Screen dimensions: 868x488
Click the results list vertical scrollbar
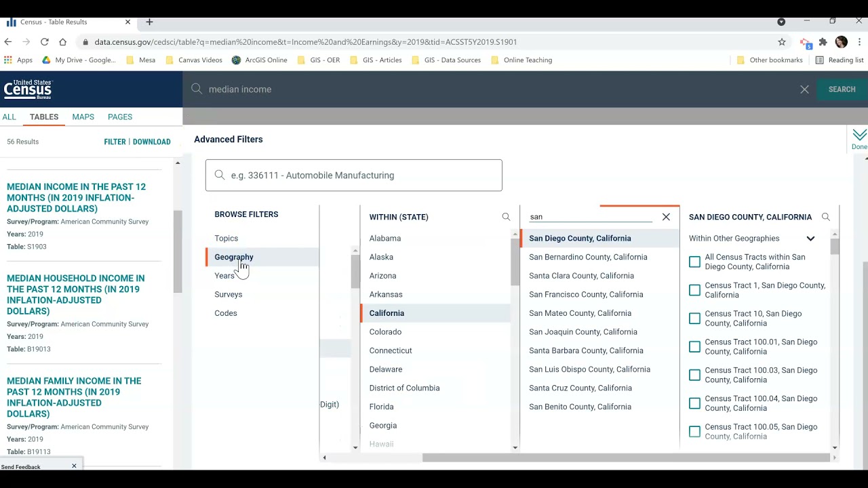[x=178, y=252]
